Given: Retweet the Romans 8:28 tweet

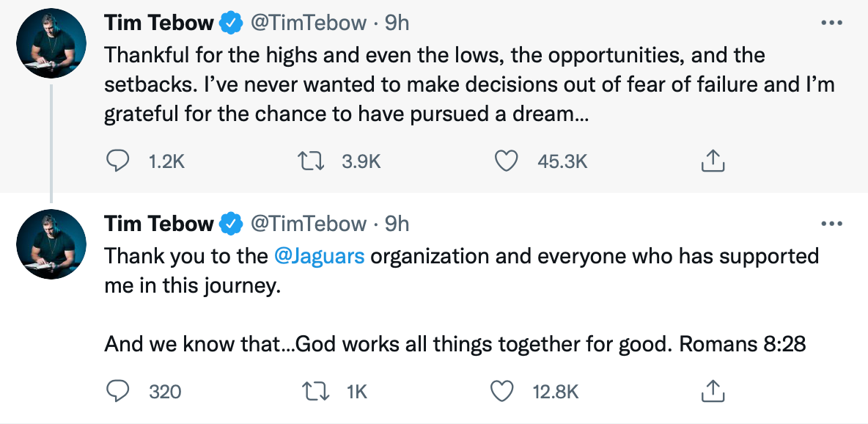Looking at the screenshot, I should coord(316,392).
